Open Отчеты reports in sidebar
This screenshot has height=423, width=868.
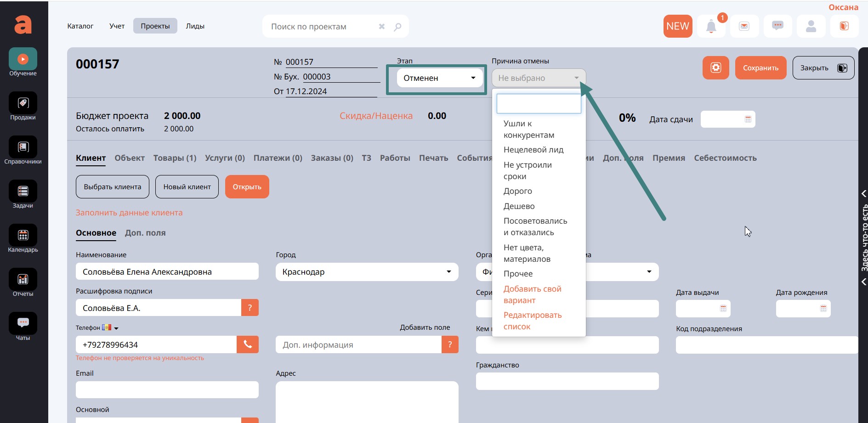pyautogui.click(x=23, y=280)
